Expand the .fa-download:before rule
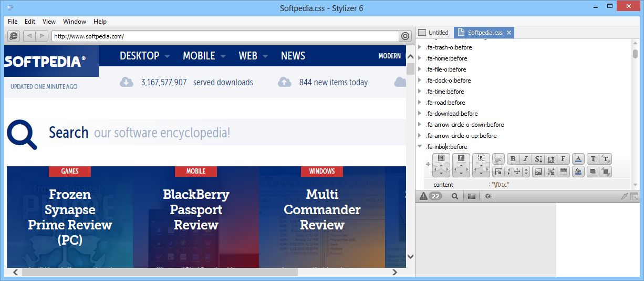The width and height of the screenshot is (644, 281). pos(420,114)
